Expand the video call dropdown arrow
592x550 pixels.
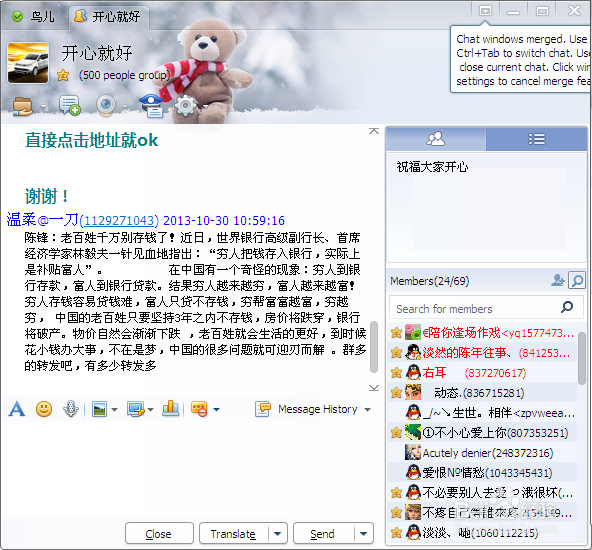click(x=125, y=107)
